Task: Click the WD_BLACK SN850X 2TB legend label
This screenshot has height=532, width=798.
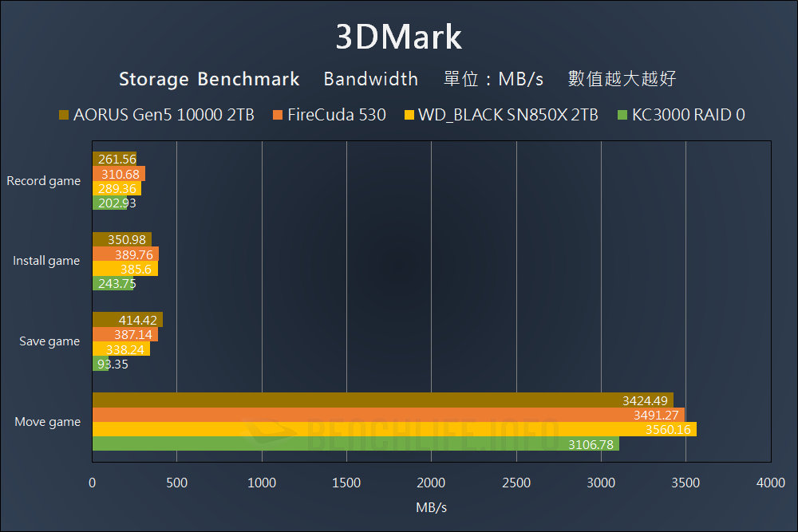Action: click(508, 115)
